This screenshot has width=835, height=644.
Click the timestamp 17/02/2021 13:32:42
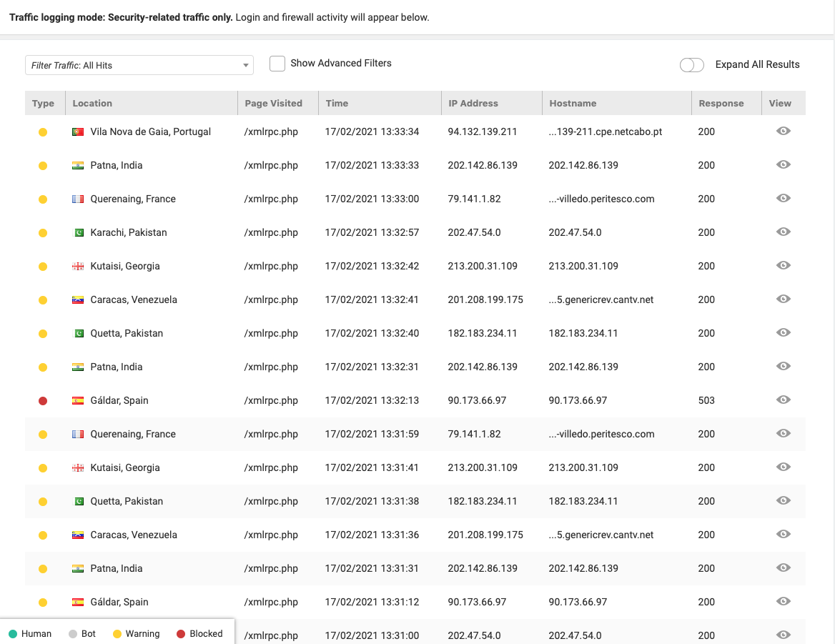372,266
